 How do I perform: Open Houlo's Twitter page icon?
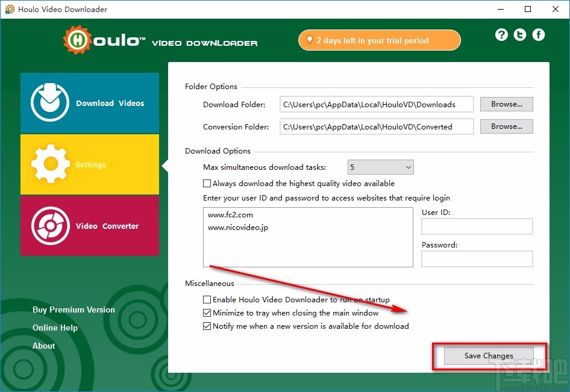pos(519,34)
